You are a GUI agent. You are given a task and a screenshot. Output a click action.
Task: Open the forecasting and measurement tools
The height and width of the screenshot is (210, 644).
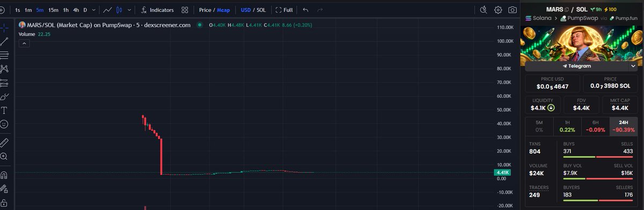click(x=4, y=82)
